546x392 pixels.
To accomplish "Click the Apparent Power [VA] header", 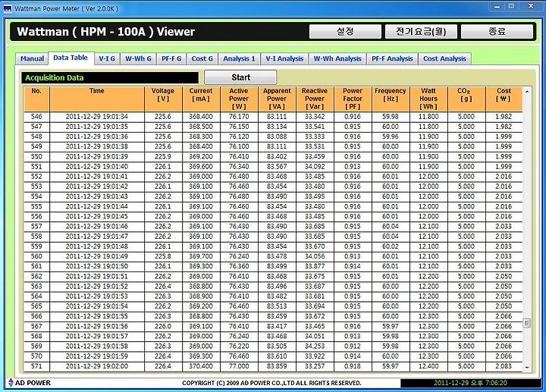I will 277,99.
